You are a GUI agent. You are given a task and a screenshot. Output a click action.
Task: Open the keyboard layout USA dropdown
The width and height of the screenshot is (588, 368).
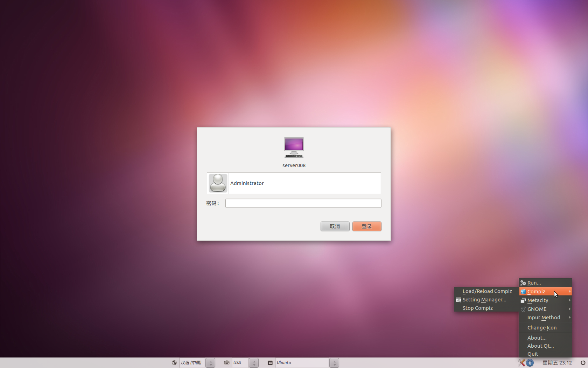pos(245,363)
